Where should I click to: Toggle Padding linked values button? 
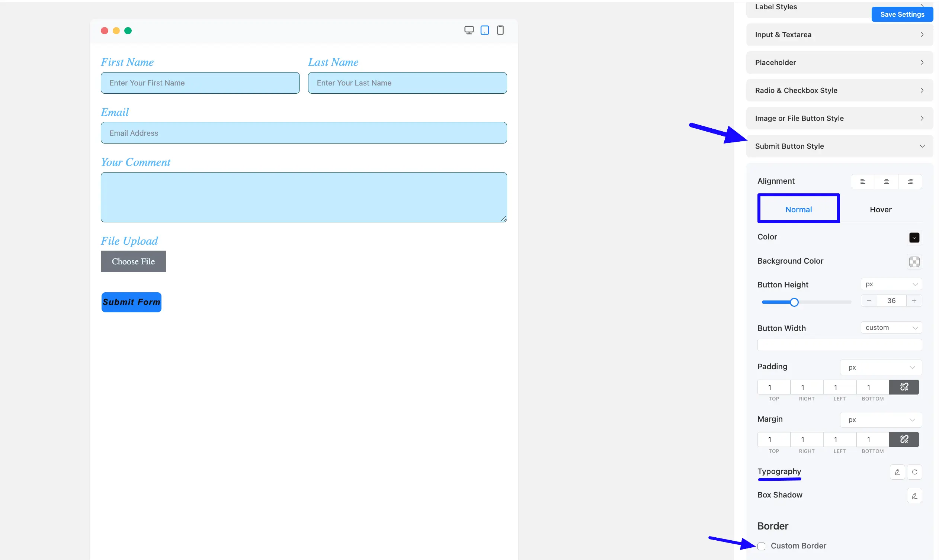pos(904,387)
